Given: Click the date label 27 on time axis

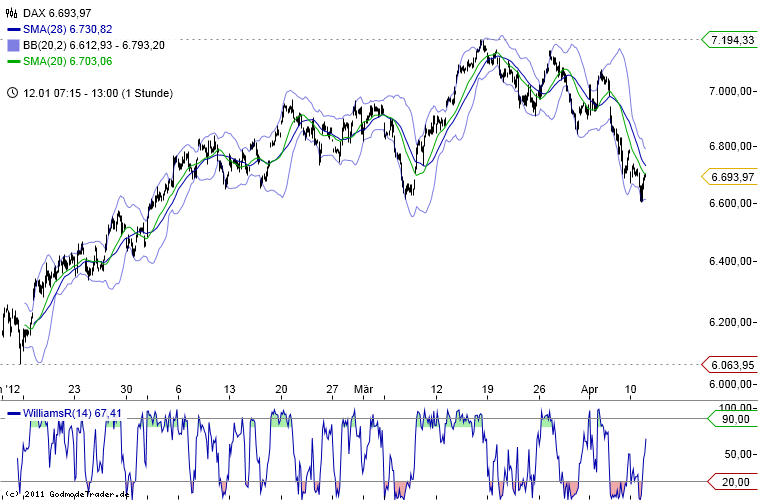Looking at the screenshot, I should click(x=332, y=389).
